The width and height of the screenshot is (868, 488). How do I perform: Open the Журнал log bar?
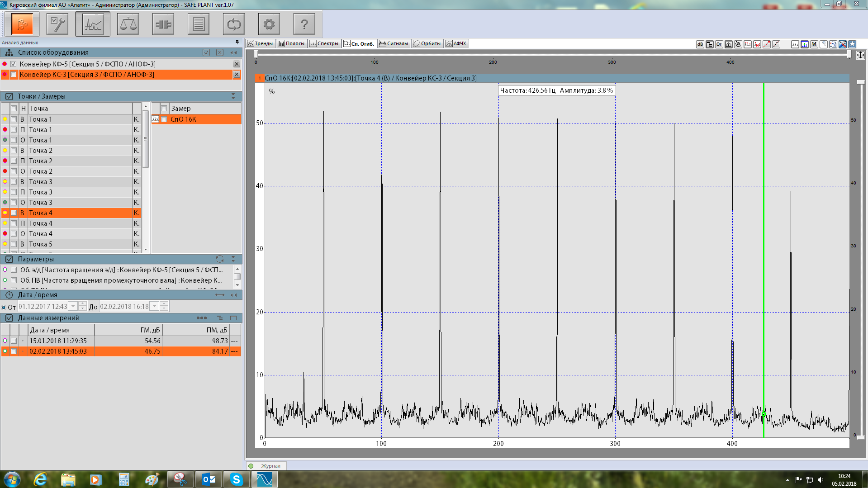[x=266, y=466]
